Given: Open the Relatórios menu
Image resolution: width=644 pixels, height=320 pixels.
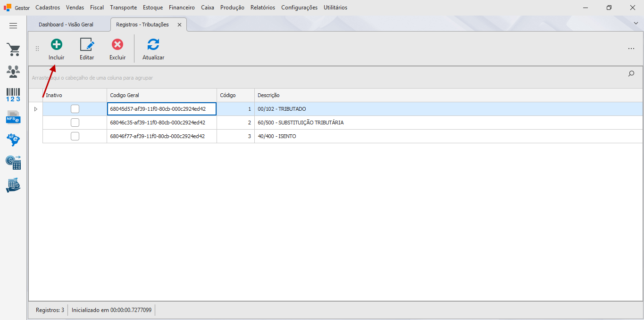Looking at the screenshot, I should coord(263,8).
